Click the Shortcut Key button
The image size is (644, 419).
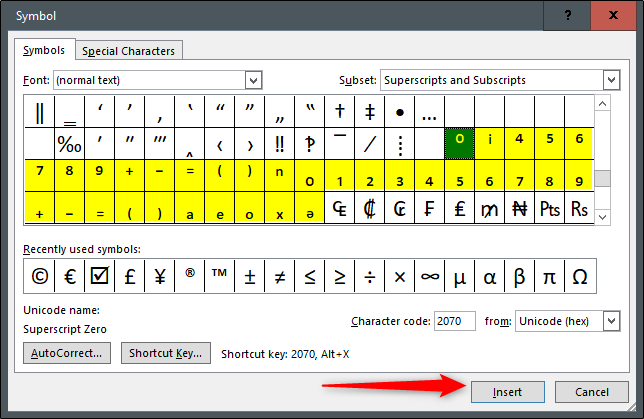(x=166, y=353)
